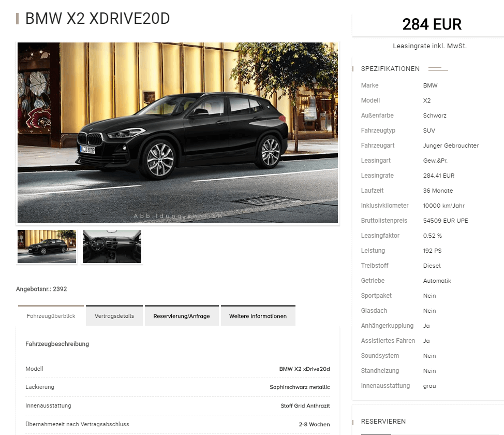Click the Schwarz exterior color value
504x435 pixels.
pos(435,115)
